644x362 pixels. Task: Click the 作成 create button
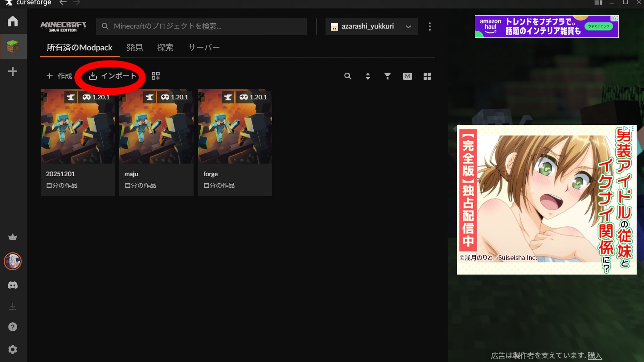click(x=59, y=76)
